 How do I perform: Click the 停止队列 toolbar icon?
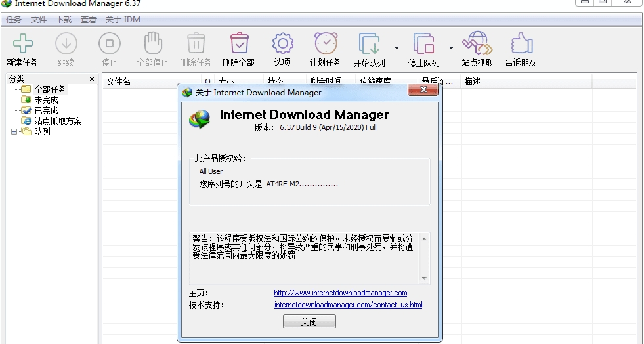[x=424, y=44]
